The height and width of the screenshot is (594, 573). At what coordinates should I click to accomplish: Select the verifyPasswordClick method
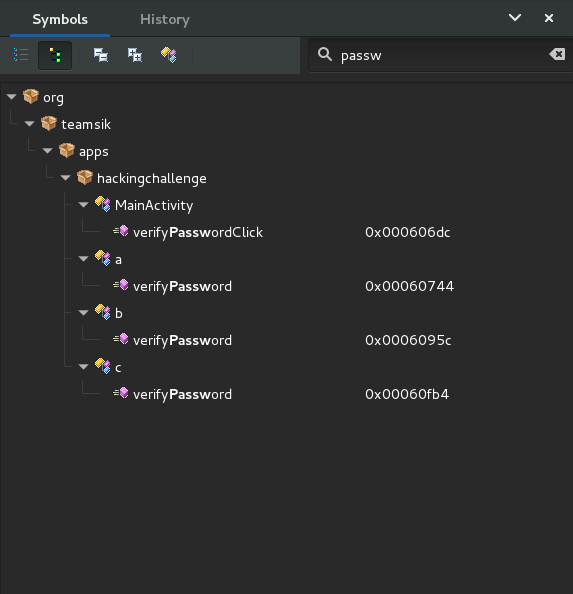198,232
